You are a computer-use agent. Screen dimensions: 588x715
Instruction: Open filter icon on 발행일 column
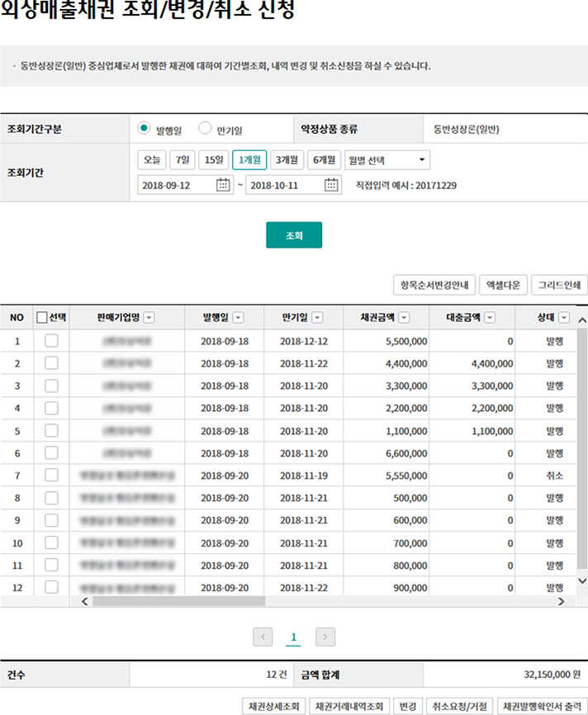[x=238, y=317]
